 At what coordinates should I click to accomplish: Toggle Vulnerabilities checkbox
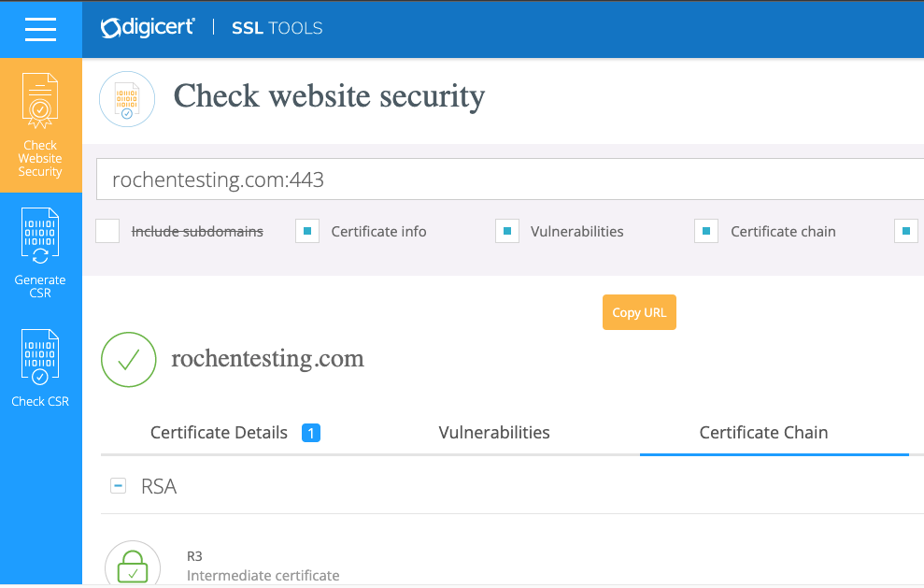[x=507, y=231]
